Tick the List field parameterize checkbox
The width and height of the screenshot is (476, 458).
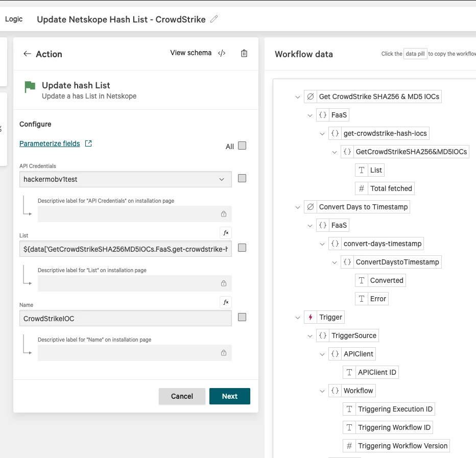[x=242, y=248]
